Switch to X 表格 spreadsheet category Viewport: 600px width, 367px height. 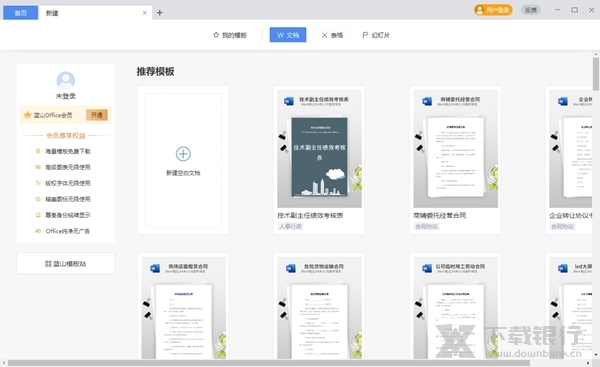point(332,35)
